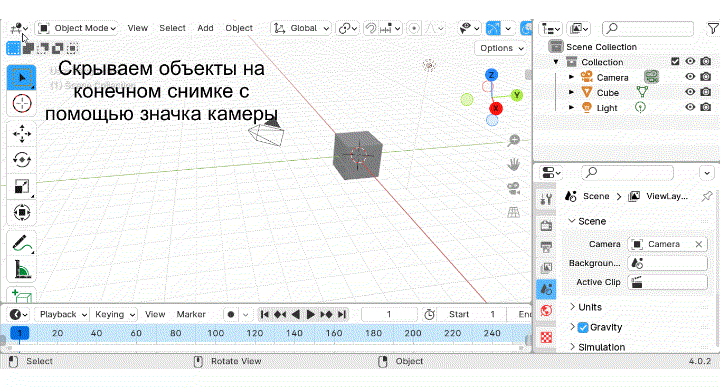The width and height of the screenshot is (720, 388).
Task: Select the Cursor tool in toolbar
Action: (22, 104)
